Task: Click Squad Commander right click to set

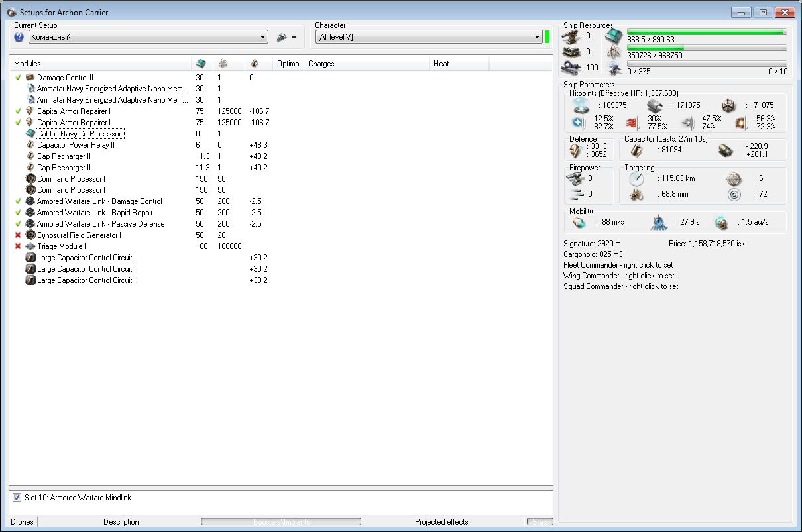Action: point(621,286)
